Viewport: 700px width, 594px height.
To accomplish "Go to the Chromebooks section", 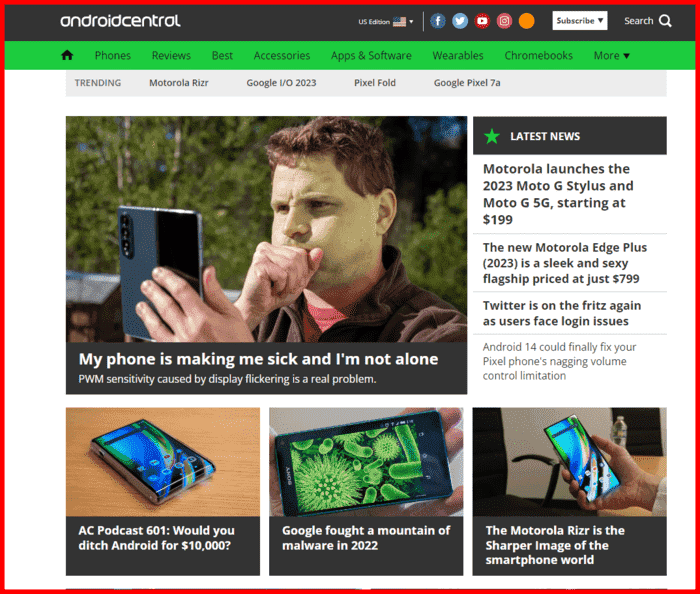I will click(538, 55).
